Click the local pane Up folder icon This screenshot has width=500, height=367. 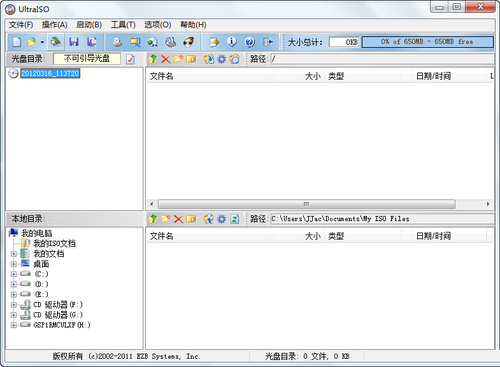[x=153, y=219]
